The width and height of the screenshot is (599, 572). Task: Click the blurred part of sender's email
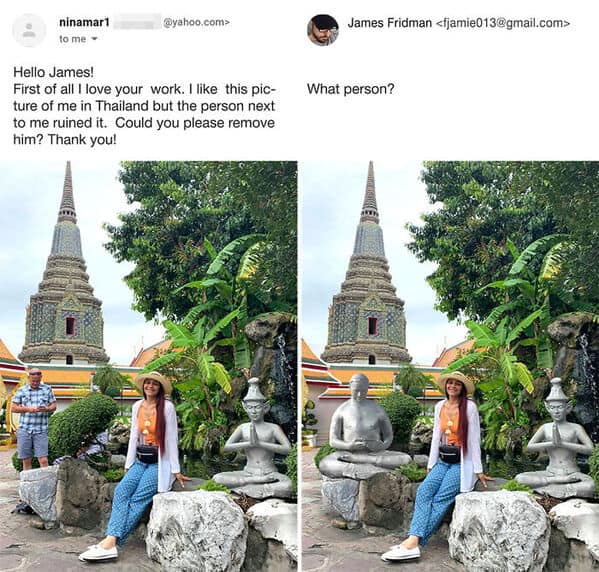pos(136,22)
